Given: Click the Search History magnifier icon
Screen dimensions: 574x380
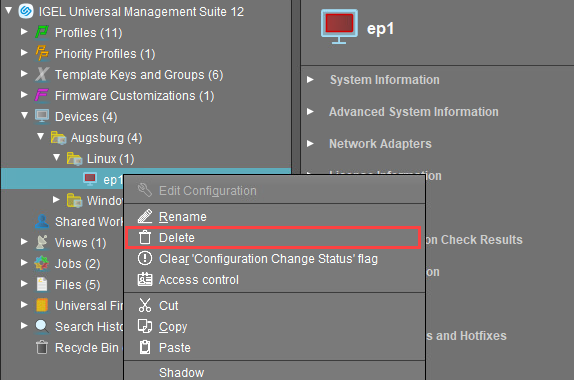Looking at the screenshot, I should (x=42, y=327).
